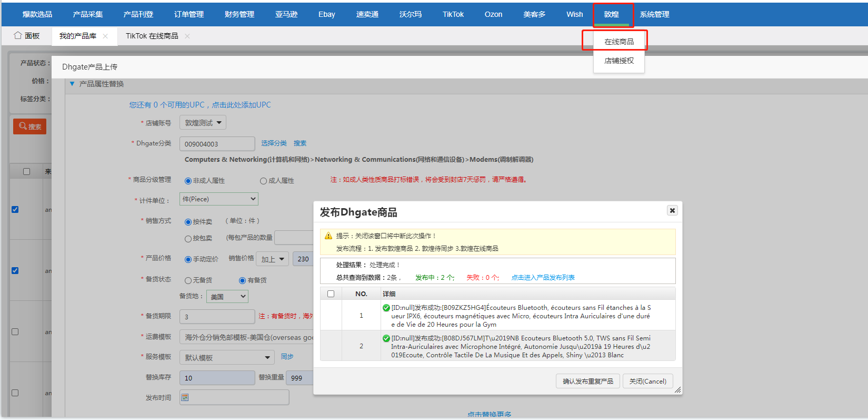The width and height of the screenshot is (868, 420).
Task: Click the Dhgate分类 input with 009004003
Action: coord(217,144)
